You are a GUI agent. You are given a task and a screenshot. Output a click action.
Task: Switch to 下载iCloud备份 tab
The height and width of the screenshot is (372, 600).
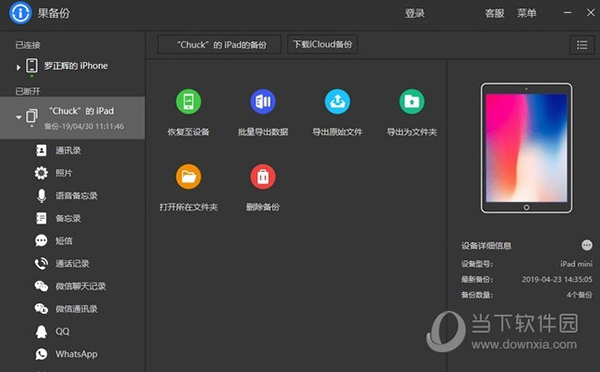pos(323,44)
